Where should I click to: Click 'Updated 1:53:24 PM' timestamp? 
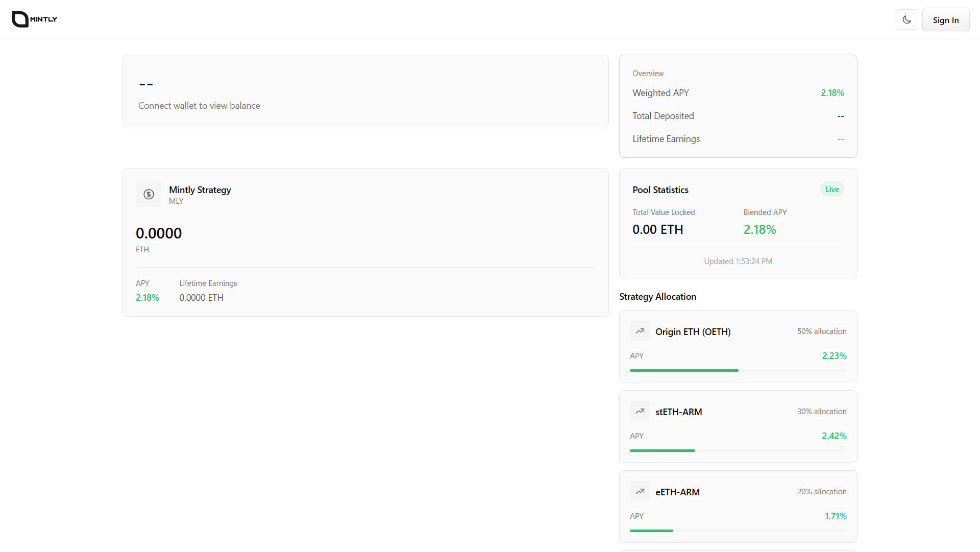tap(738, 261)
